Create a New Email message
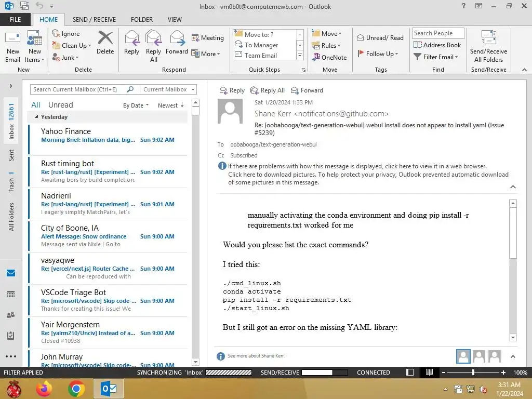 point(13,46)
